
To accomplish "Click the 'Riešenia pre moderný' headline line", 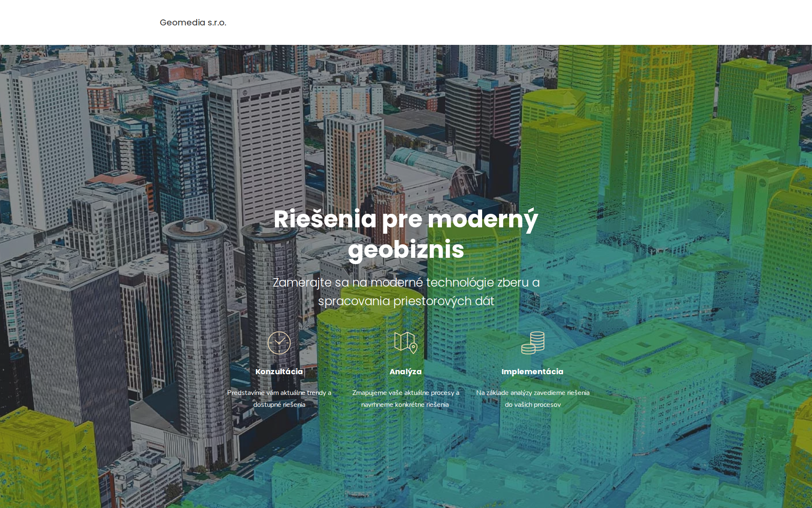I will pyautogui.click(x=406, y=219).
